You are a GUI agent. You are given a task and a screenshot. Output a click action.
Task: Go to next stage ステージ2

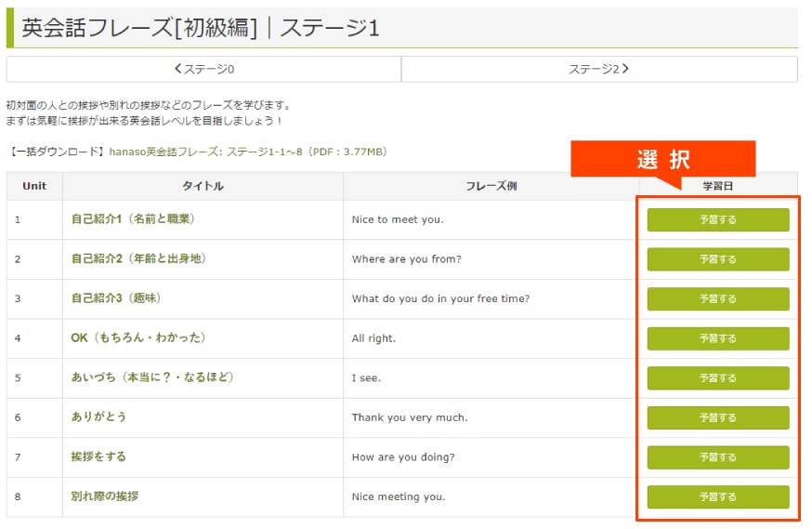pos(599,69)
